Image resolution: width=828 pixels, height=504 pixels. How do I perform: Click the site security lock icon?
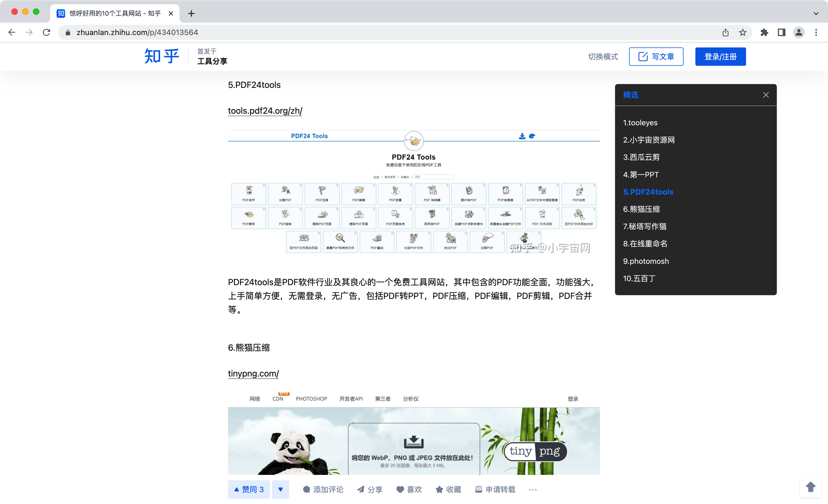coord(68,32)
